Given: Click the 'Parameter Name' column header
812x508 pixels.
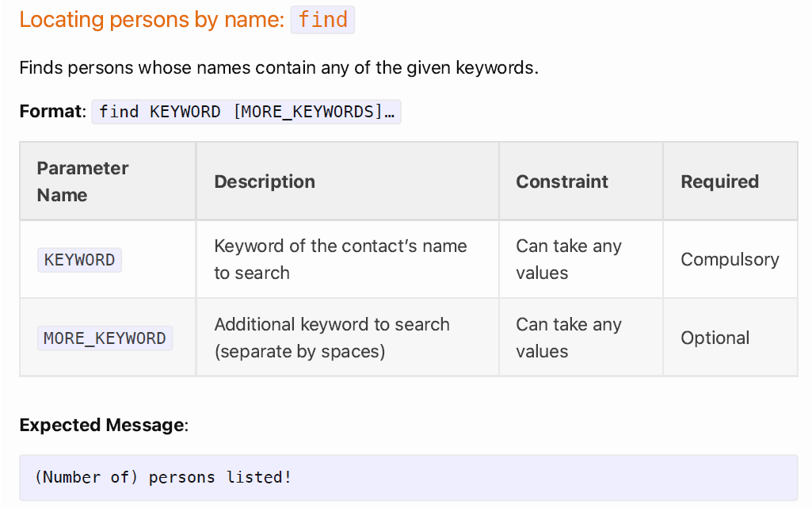Looking at the screenshot, I should click(108, 181).
